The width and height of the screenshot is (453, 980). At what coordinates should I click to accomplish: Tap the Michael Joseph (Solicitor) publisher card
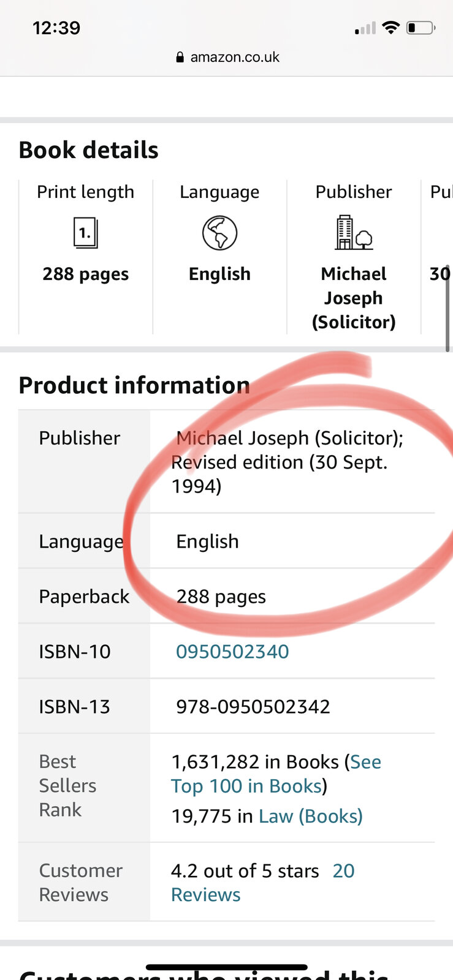(354, 257)
